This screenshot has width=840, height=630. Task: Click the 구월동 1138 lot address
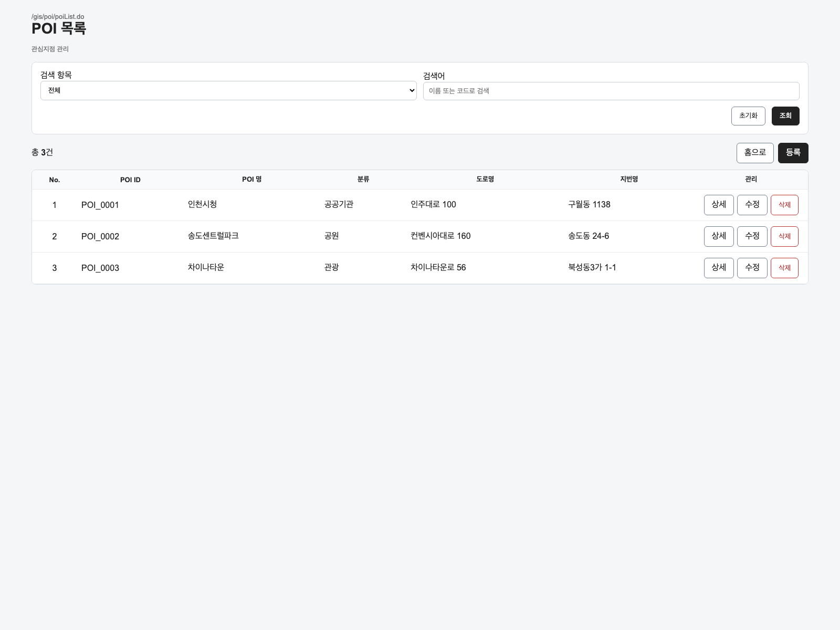(589, 205)
